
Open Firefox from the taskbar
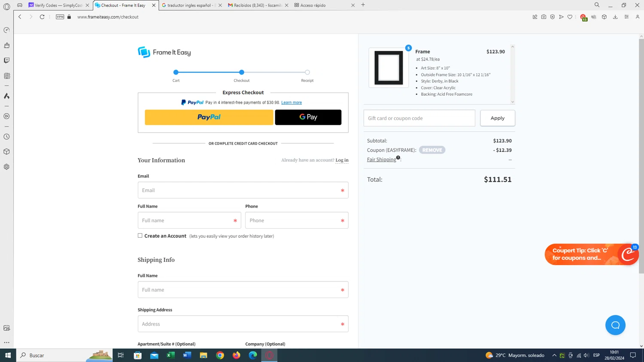tap(237, 355)
